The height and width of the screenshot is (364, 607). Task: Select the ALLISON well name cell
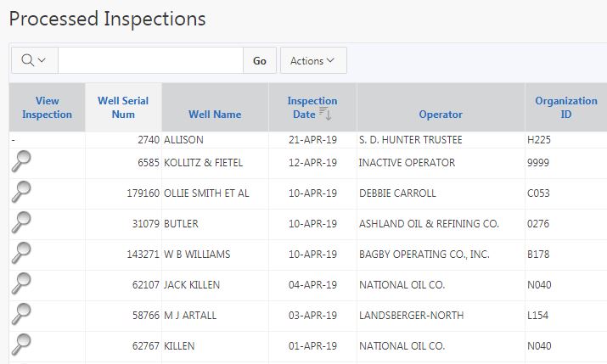pos(183,139)
